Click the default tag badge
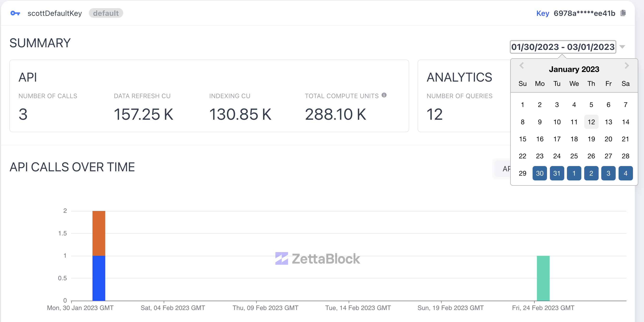The image size is (644, 322). [x=106, y=13]
